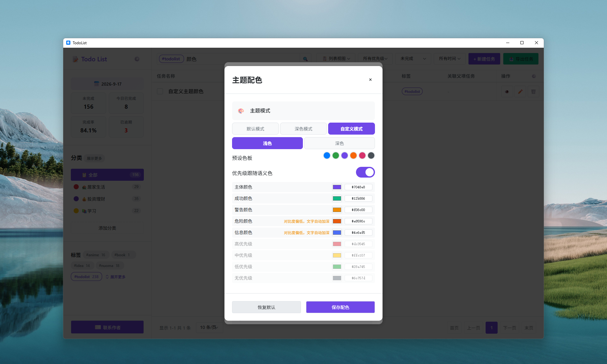Click the 导出任务 button

[x=521, y=59]
